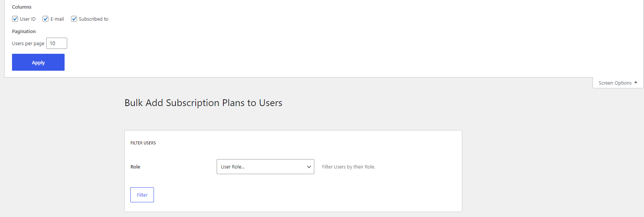
Task: Click the Columns section heading
Action: 22,7
